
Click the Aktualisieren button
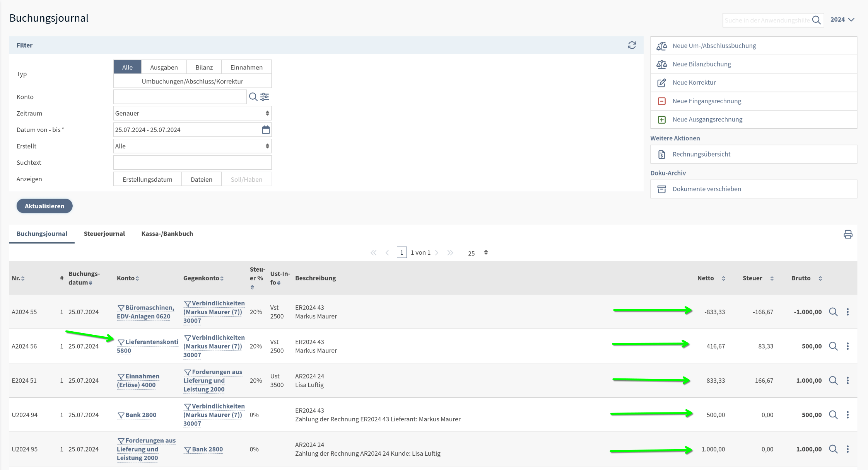pos(44,206)
